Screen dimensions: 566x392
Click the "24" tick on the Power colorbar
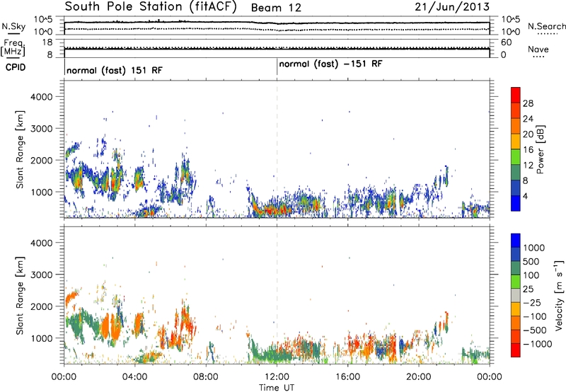pyautogui.click(x=528, y=119)
